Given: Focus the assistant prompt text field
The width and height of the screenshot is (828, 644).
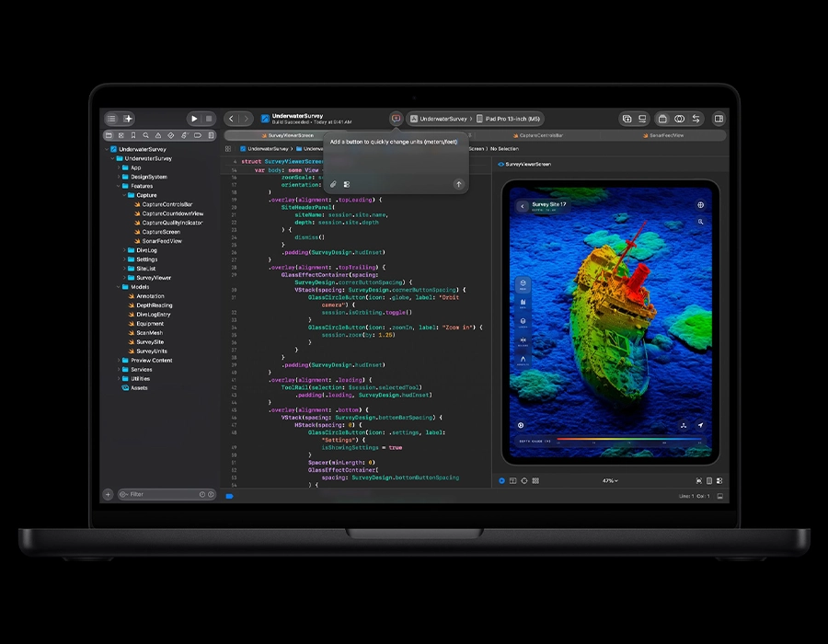Looking at the screenshot, I should pos(394,142).
